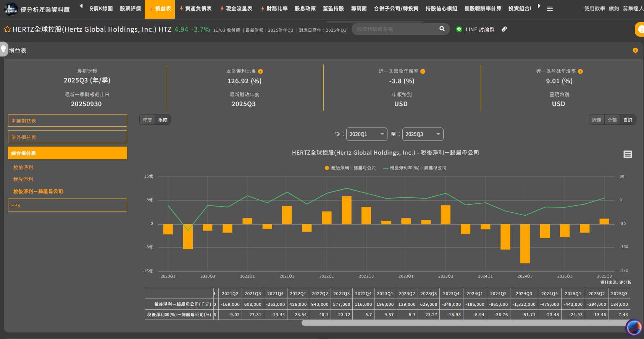Click the info icon next to 近一季營收年增率

(423, 71)
